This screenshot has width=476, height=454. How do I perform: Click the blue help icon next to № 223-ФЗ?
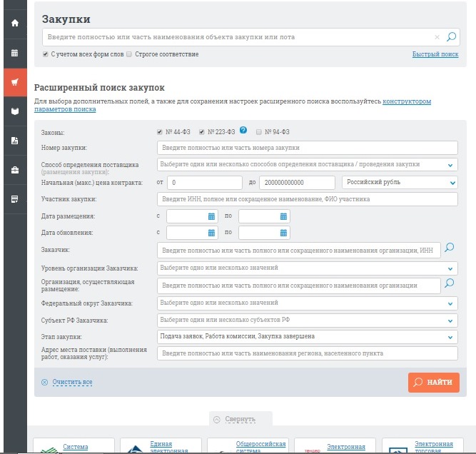click(x=243, y=131)
